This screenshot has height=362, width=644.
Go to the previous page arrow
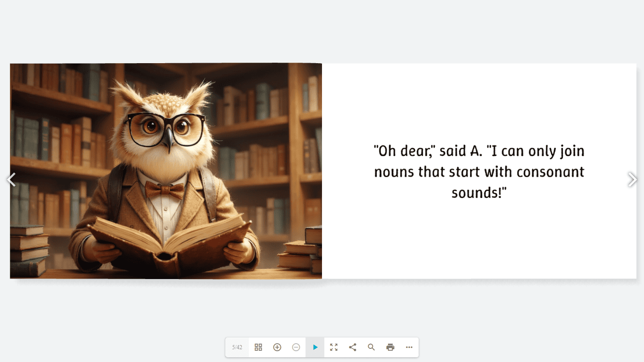coord(11,179)
